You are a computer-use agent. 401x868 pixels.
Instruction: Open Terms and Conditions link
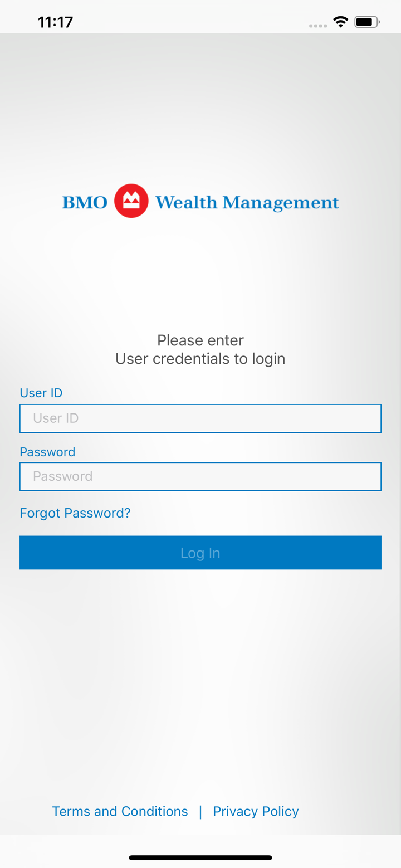pyautogui.click(x=120, y=811)
